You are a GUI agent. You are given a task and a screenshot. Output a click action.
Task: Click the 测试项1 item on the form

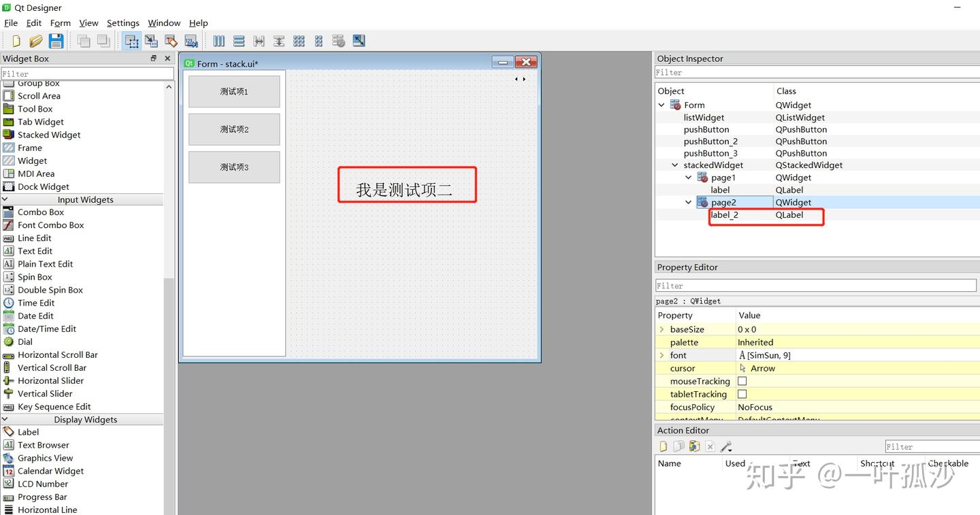coord(234,90)
